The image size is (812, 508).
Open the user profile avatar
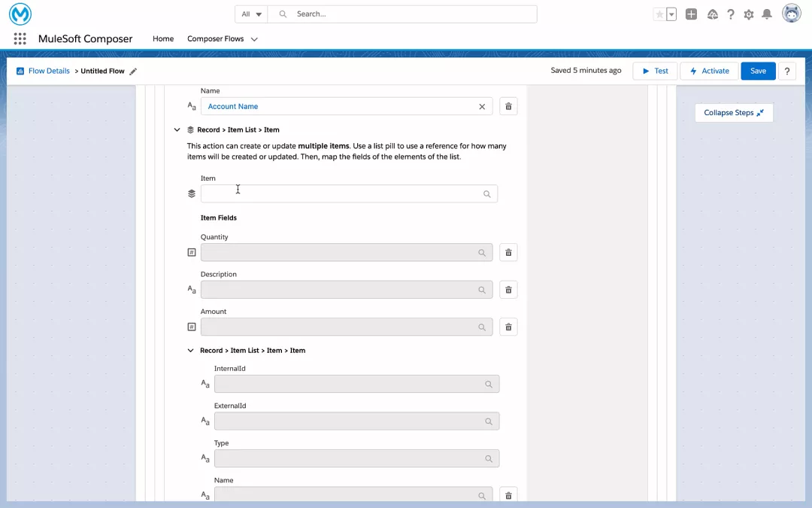pyautogui.click(x=791, y=14)
